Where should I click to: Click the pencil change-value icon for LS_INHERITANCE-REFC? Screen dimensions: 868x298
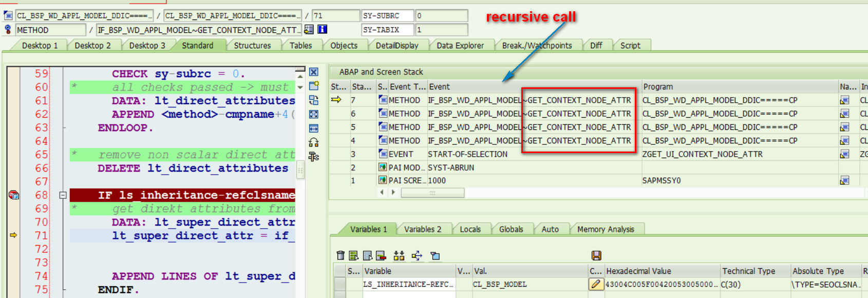coord(596,284)
